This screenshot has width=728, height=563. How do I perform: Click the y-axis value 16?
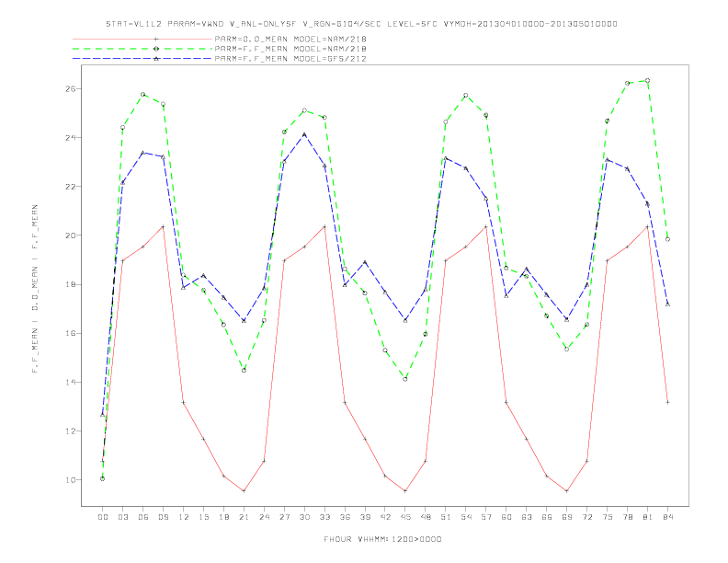(x=71, y=333)
